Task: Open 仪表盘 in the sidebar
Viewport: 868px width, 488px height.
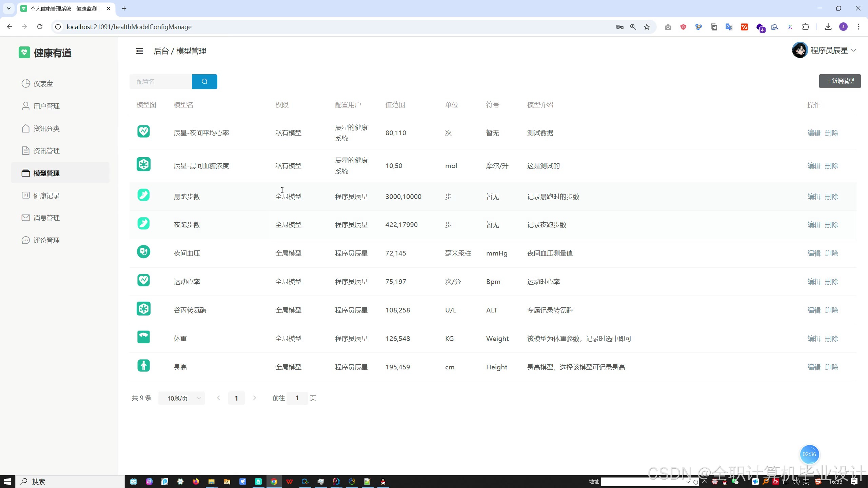Action: (x=43, y=84)
